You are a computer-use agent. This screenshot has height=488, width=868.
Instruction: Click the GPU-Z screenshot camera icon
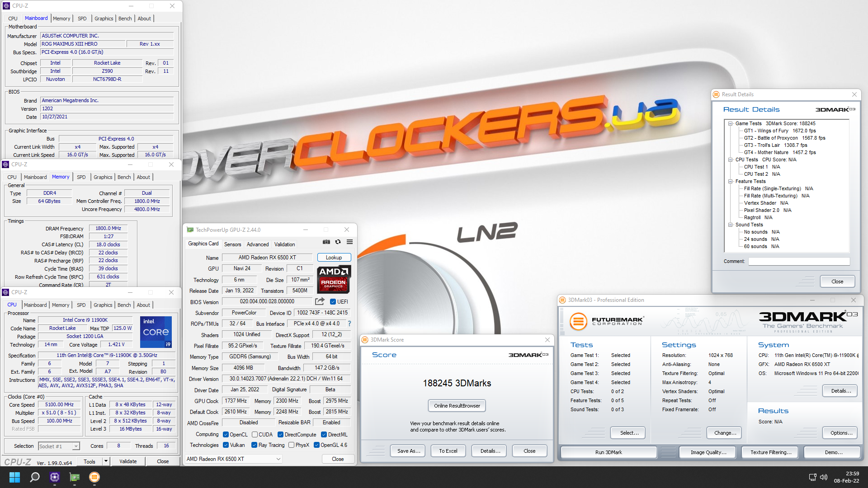[326, 242]
